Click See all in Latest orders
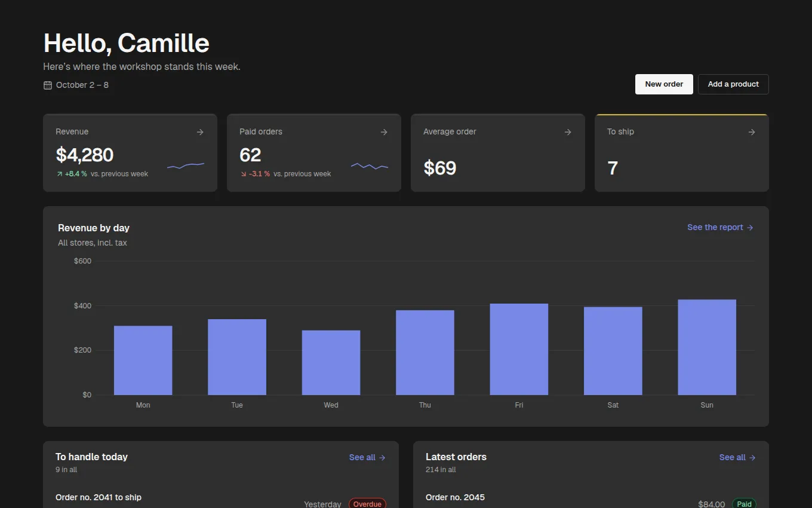 pos(738,457)
